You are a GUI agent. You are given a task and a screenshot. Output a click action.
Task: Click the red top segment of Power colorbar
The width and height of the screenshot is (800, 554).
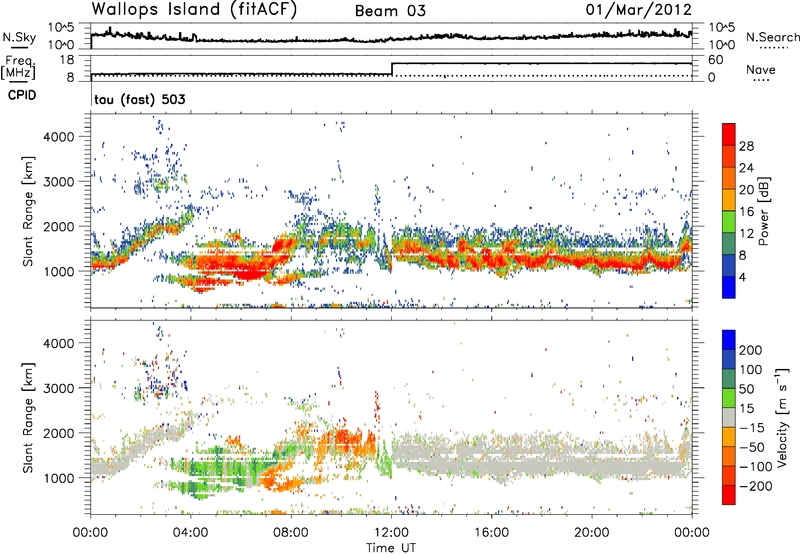tap(729, 134)
